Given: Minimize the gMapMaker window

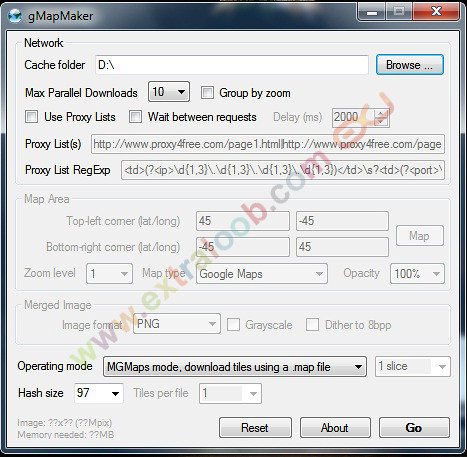Looking at the screenshot, I should tap(371, 12).
